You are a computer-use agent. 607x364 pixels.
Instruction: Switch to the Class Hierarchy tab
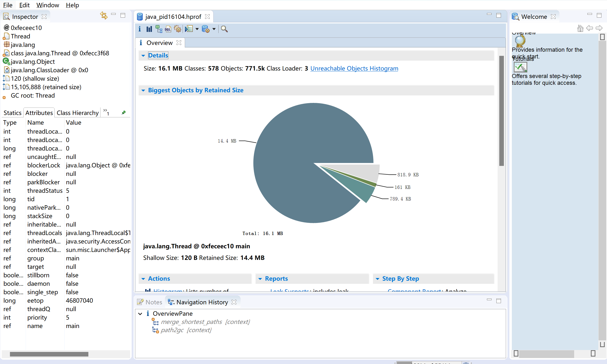click(78, 113)
